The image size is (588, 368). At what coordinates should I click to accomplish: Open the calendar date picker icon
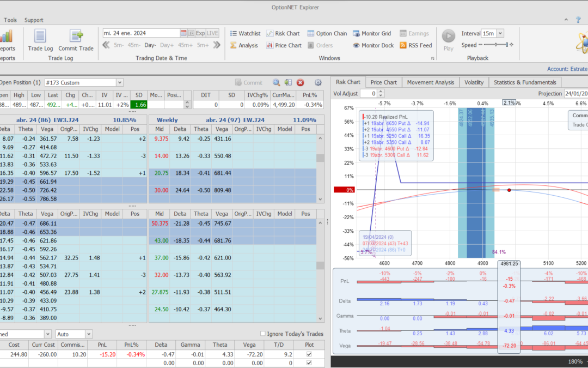[183, 33]
